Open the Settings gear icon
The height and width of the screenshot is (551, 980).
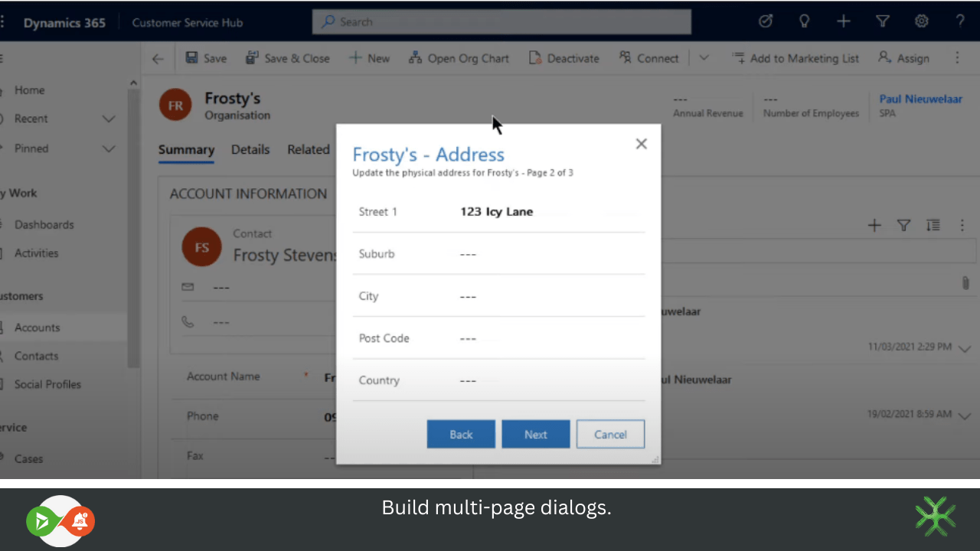[921, 21]
